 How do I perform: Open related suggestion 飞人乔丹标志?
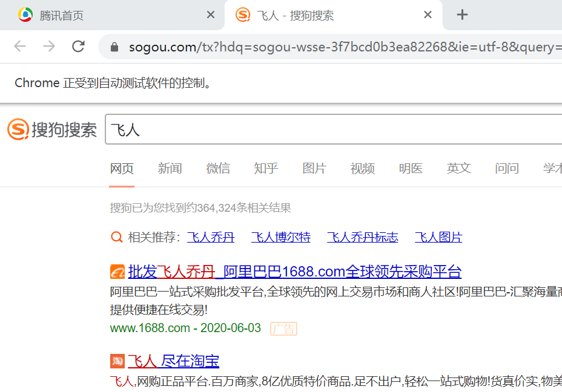(x=363, y=237)
